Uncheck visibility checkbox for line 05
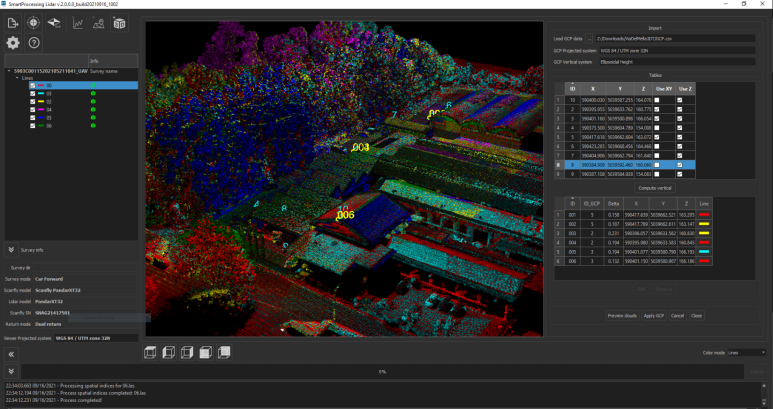This screenshot has height=409, width=773. (33, 118)
